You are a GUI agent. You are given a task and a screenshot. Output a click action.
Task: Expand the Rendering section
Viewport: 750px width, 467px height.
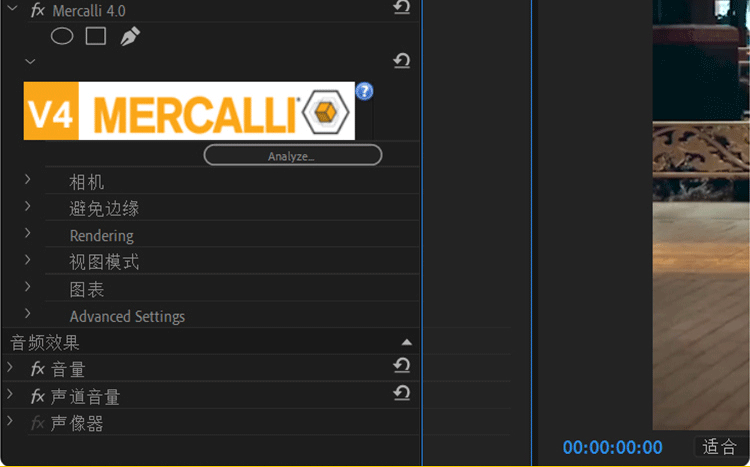click(28, 233)
